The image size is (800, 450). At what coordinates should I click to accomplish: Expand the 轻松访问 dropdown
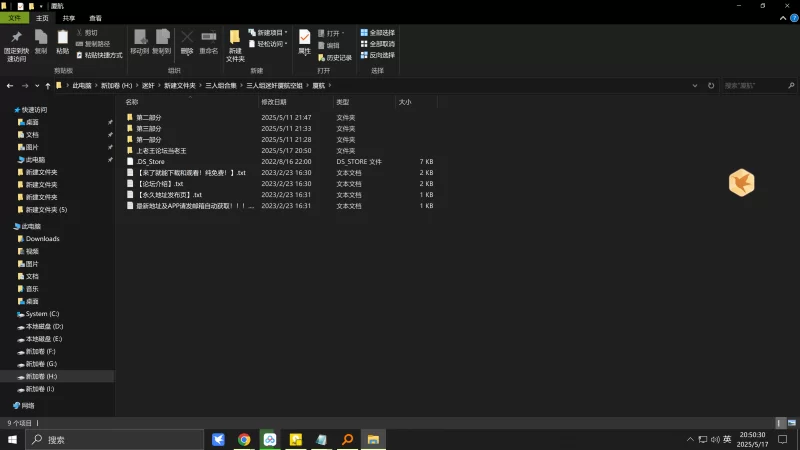pos(268,44)
